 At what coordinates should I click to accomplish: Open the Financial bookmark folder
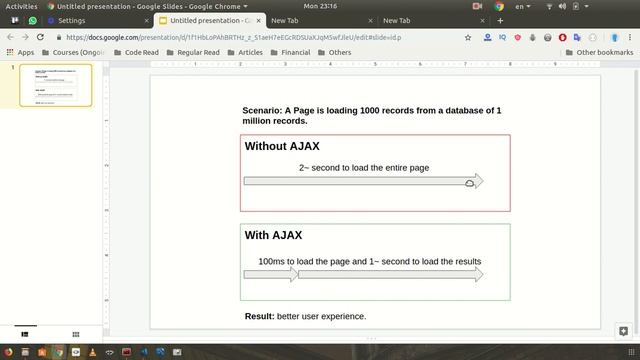[x=290, y=52]
